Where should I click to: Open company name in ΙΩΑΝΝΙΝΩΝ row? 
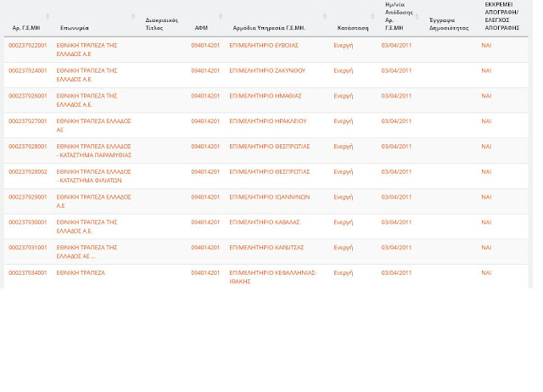[x=94, y=201]
